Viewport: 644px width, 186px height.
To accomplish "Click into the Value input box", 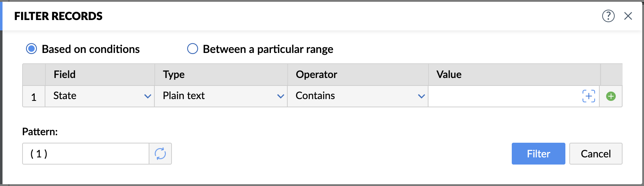I will click(504, 96).
